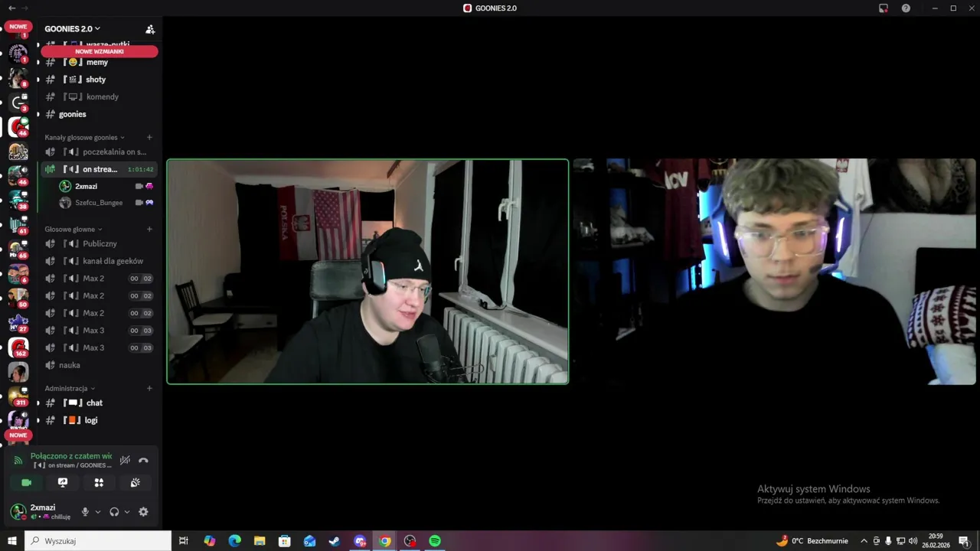Open 'Połączono z czatem' connection details
Screen dimensions: 980x551
tap(70, 456)
